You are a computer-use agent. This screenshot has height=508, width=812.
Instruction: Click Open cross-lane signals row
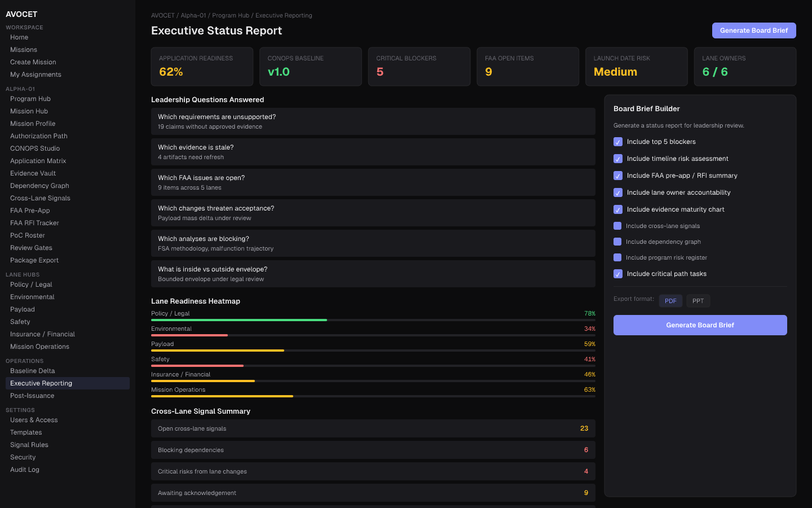[373, 428]
